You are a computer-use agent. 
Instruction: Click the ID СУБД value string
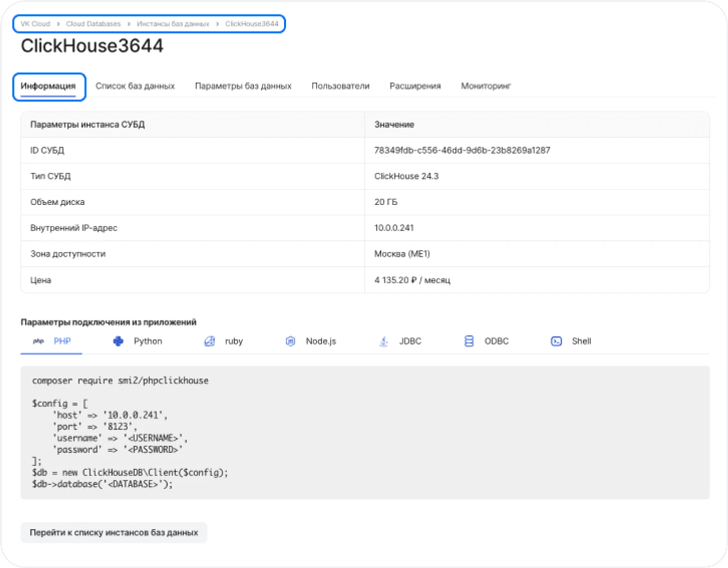point(462,150)
